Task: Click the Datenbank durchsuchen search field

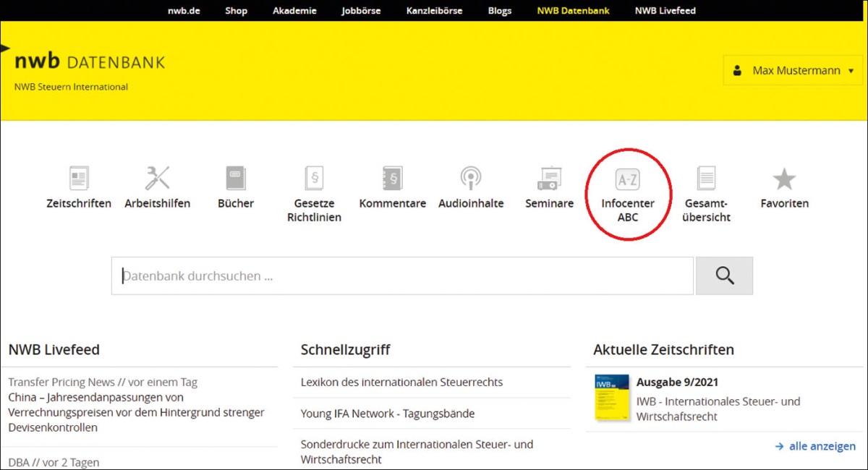Action: click(x=401, y=276)
